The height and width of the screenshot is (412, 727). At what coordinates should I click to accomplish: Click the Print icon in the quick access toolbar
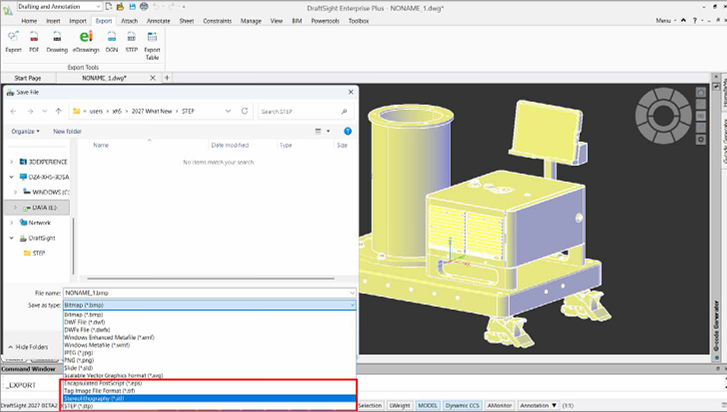click(x=144, y=6)
